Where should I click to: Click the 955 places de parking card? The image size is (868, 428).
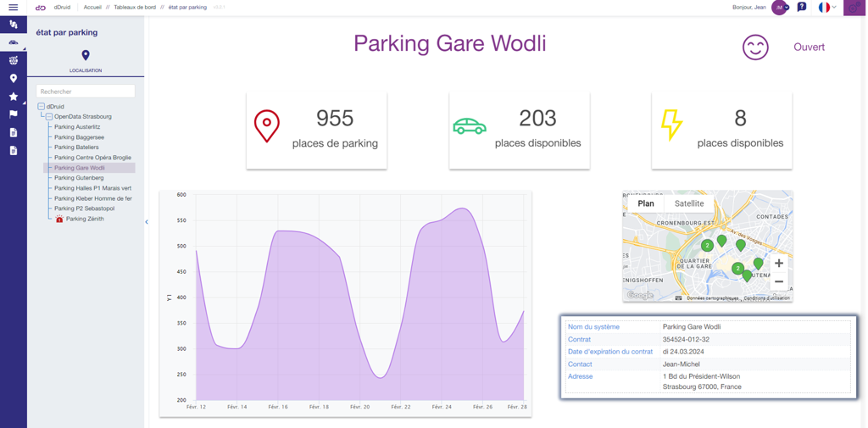(x=317, y=131)
